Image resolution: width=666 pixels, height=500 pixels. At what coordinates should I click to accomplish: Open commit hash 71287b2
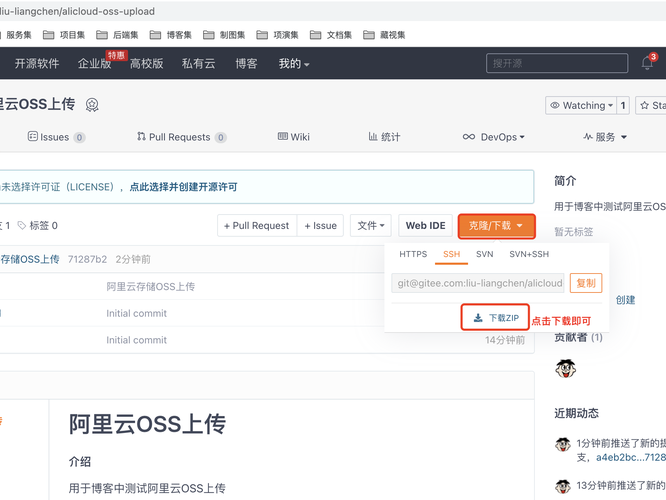[x=87, y=259]
